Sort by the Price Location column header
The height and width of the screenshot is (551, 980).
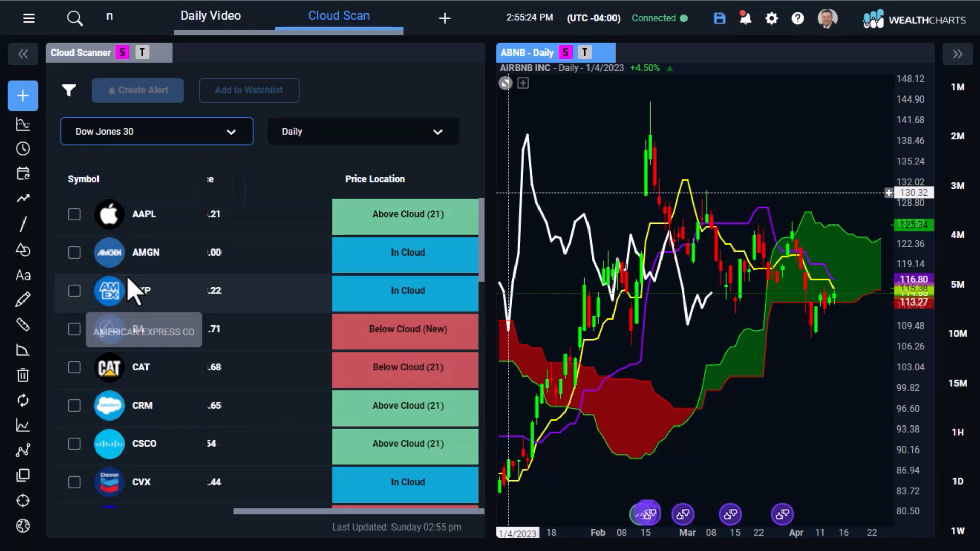coord(375,179)
